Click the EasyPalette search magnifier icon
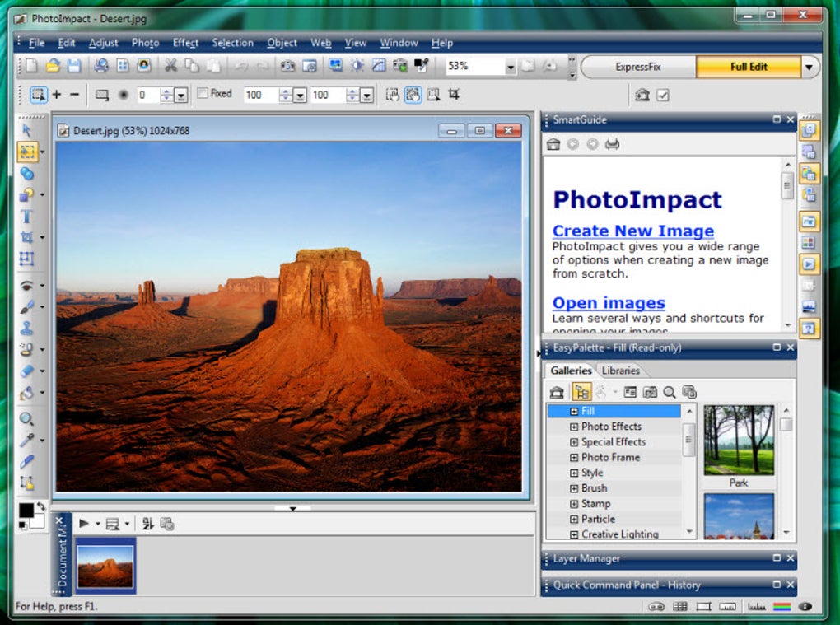 [669, 392]
